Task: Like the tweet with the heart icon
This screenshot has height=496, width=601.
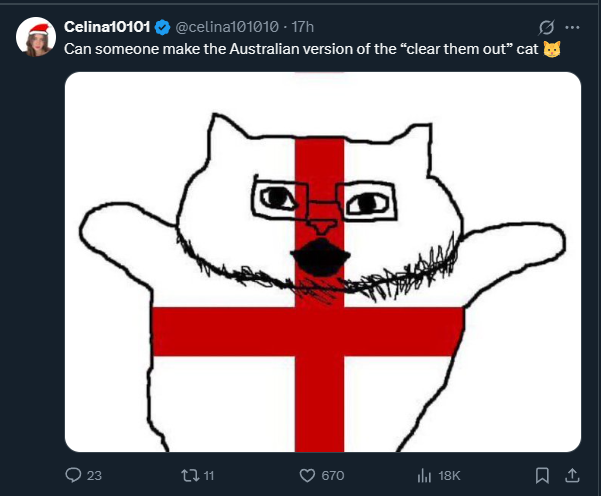Action: click(x=308, y=475)
